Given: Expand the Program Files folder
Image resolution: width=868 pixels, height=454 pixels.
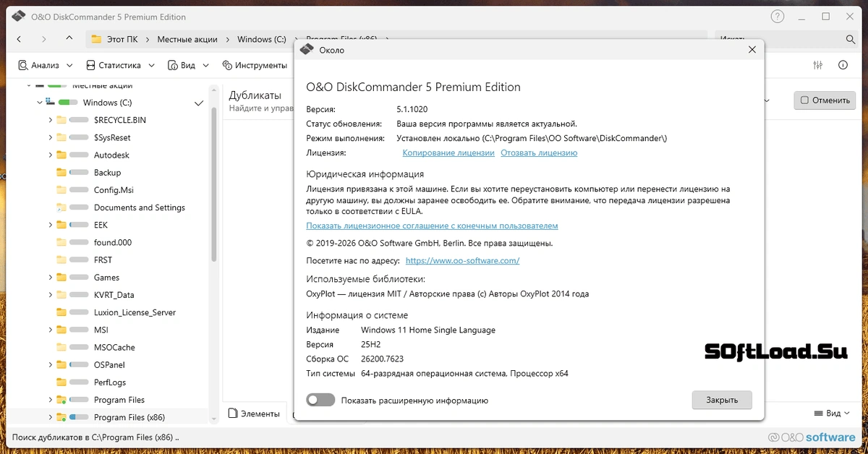Looking at the screenshot, I should point(50,400).
